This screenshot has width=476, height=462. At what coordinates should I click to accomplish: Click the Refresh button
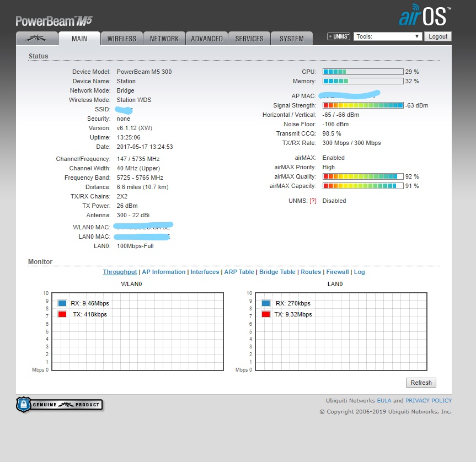pyautogui.click(x=421, y=383)
